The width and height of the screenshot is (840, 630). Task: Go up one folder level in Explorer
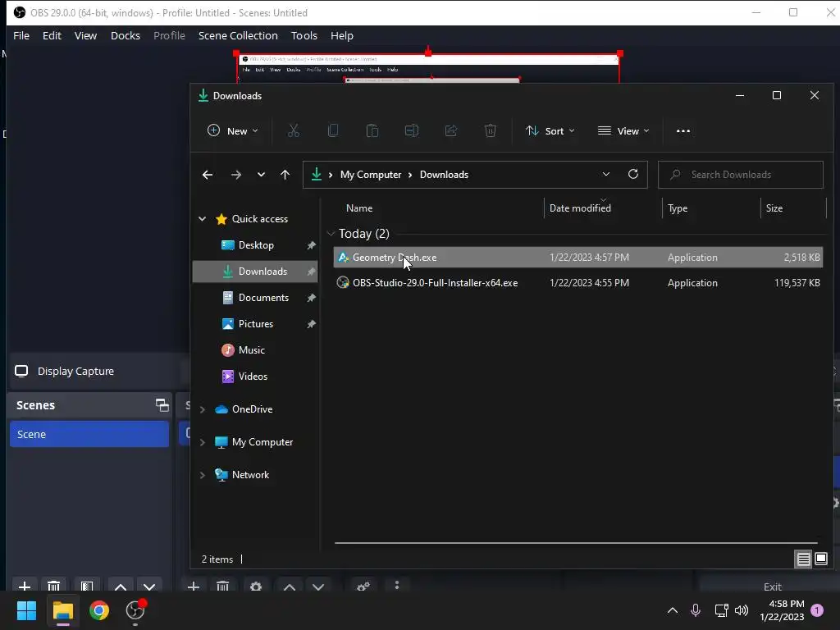tap(285, 175)
